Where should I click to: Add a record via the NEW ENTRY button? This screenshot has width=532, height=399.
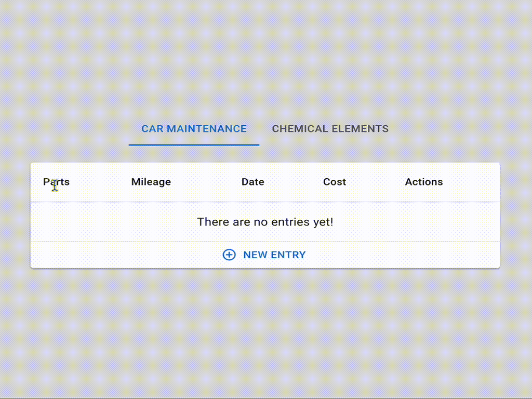(x=264, y=255)
